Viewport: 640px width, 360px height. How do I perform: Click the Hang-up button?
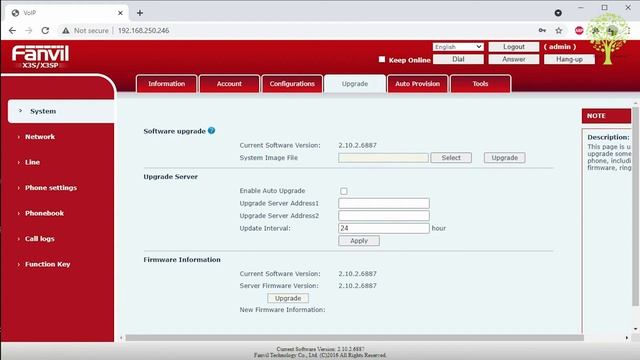pos(569,60)
